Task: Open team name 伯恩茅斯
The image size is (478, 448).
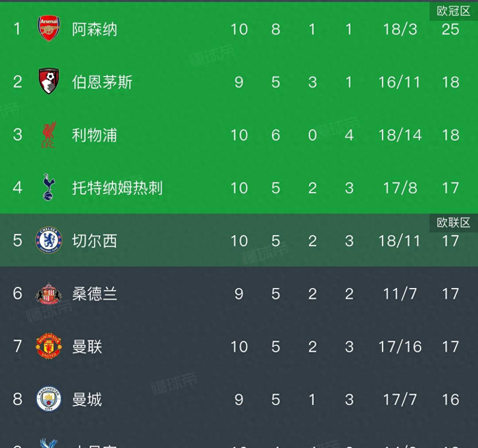Action: [102, 82]
